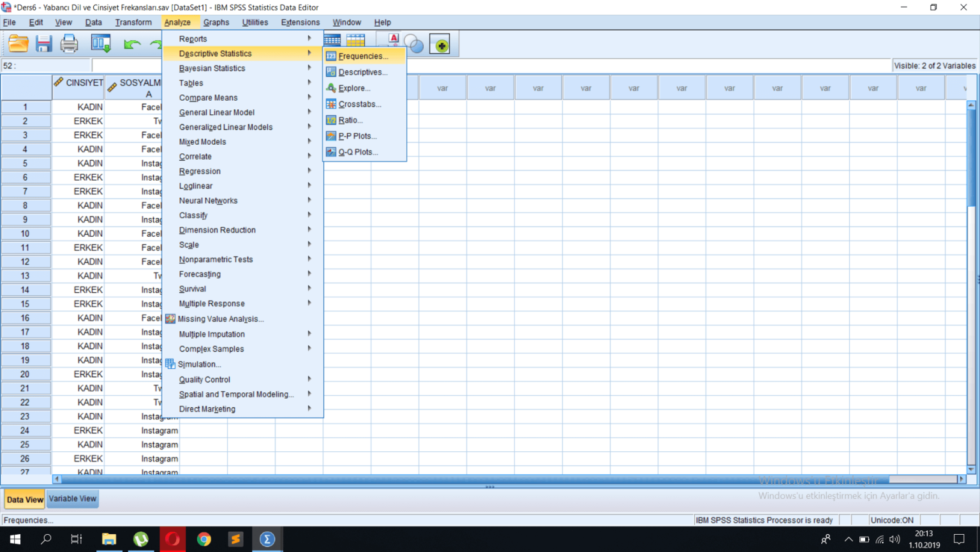The width and height of the screenshot is (980, 552).
Task: Open the Simulation dialog
Action: pos(199,364)
